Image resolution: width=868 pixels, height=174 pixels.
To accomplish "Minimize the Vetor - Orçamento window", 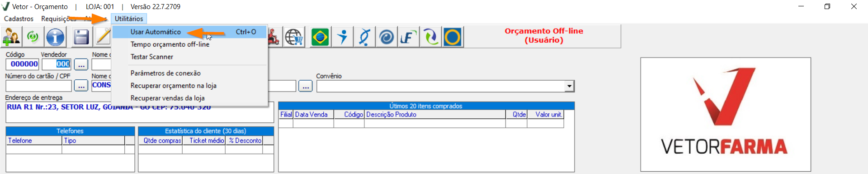I will click(x=801, y=6).
